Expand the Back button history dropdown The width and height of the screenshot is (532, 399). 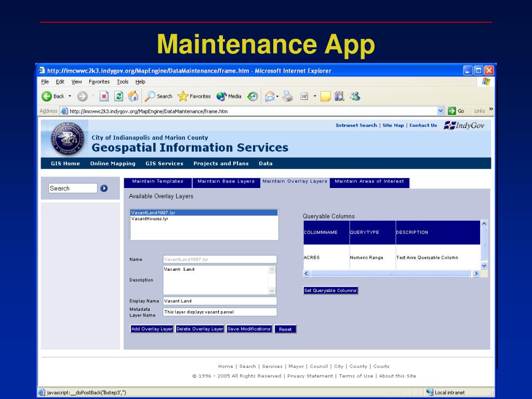click(70, 96)
